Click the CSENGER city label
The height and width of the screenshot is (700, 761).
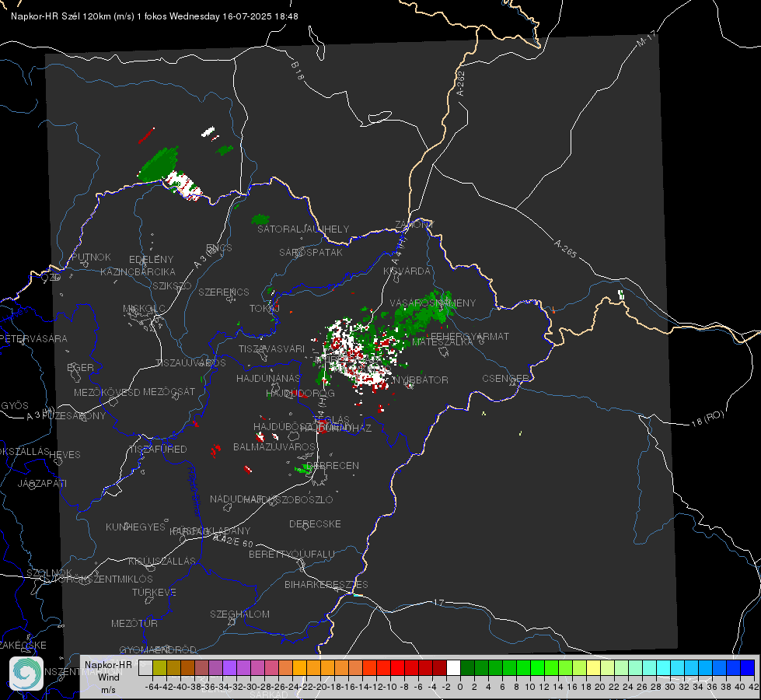pyautogui.click(x=505, y=378)
